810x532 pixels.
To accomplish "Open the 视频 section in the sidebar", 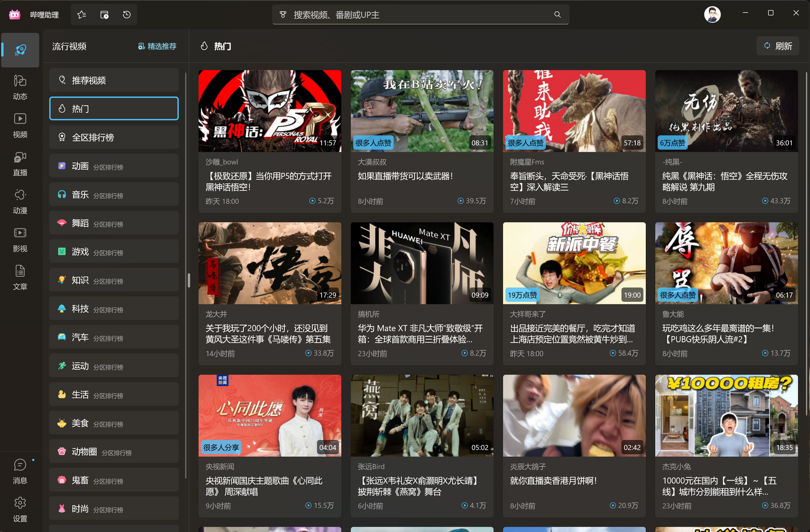I will click(20, 125).
